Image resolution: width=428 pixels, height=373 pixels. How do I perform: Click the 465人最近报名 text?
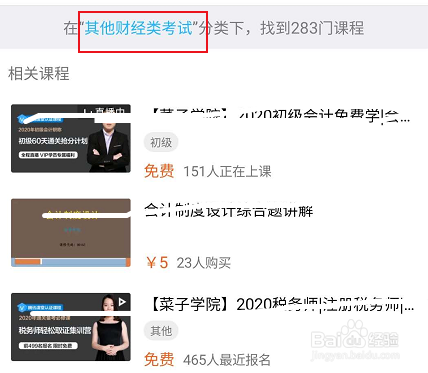(x=227, y=360)
